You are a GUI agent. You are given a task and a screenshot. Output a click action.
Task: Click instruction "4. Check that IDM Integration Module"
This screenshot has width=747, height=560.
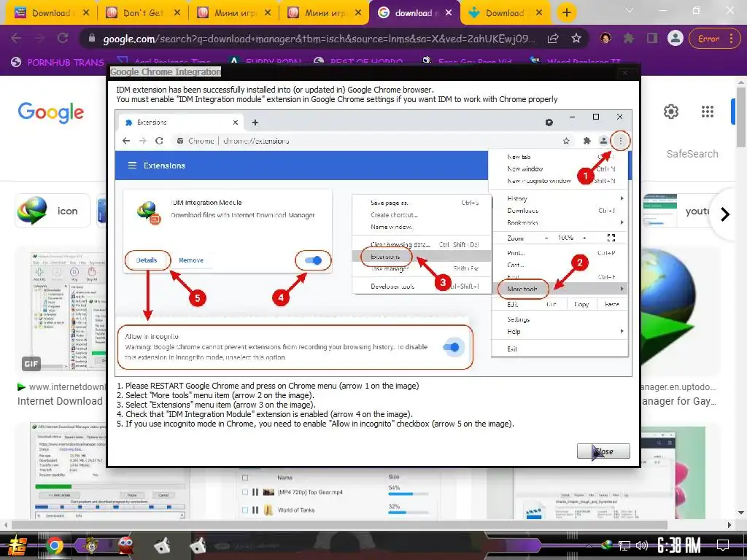coord(265,414)
